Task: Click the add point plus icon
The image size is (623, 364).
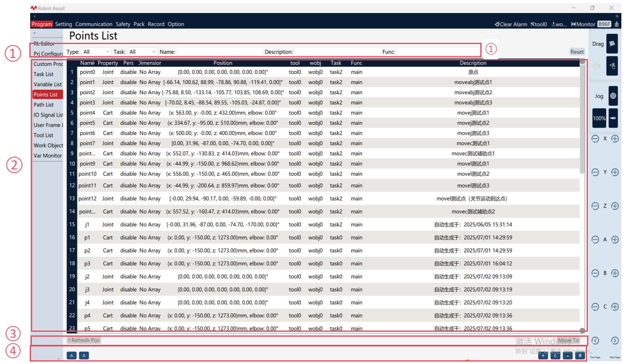Action: tap(543, 355)
